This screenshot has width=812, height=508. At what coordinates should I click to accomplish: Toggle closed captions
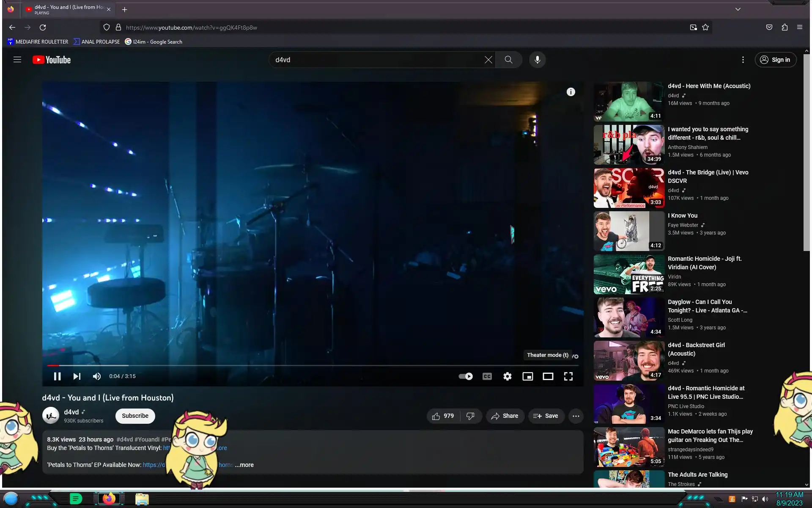(487, 376)
